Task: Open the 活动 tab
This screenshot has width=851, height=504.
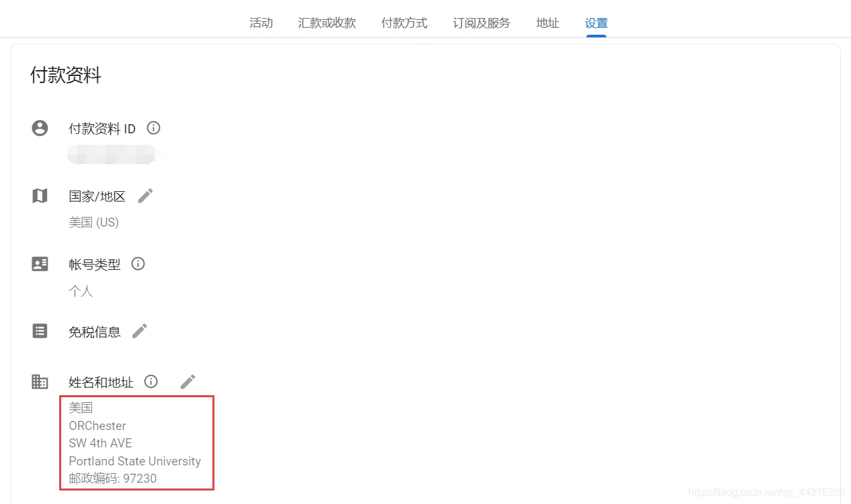Action: (261, 23)
